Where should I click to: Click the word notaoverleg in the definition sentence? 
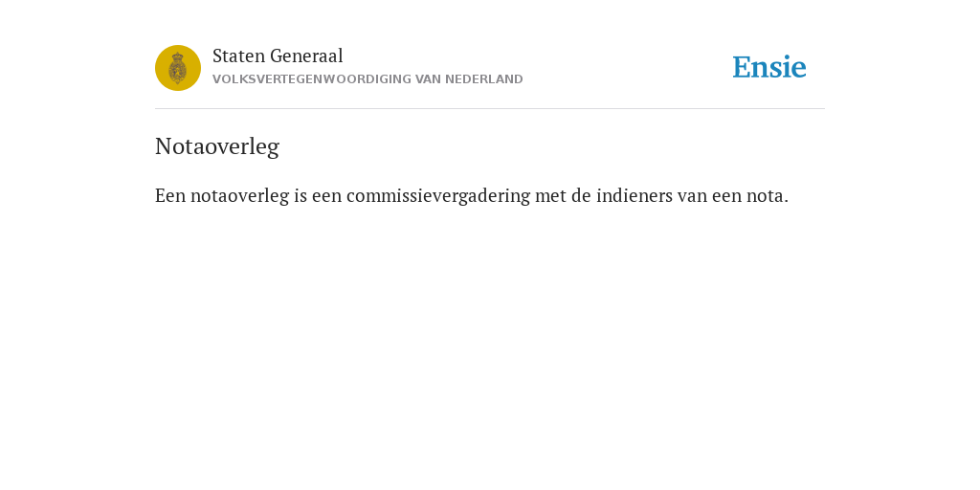[x=240, y=195]
